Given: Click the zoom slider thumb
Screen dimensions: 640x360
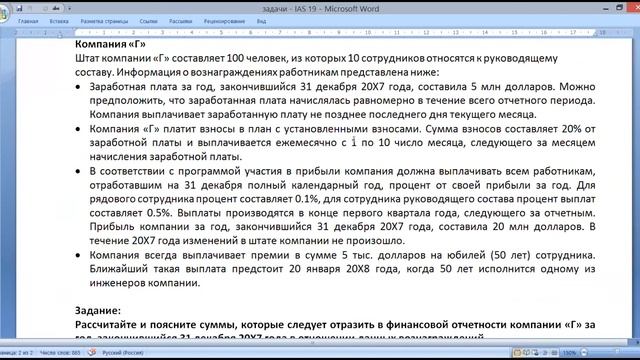Looking at the screenshot, I should (x=618, y=351).
